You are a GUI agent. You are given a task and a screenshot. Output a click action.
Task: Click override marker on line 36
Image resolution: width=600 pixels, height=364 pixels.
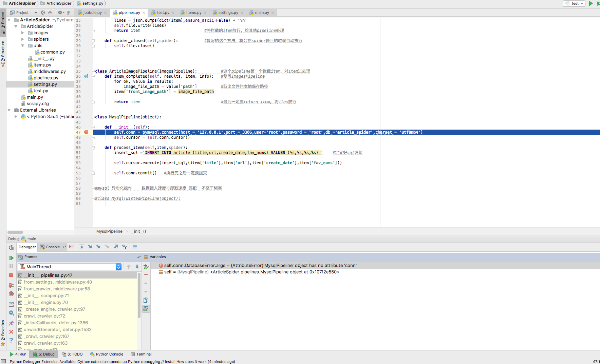(86, 76)
